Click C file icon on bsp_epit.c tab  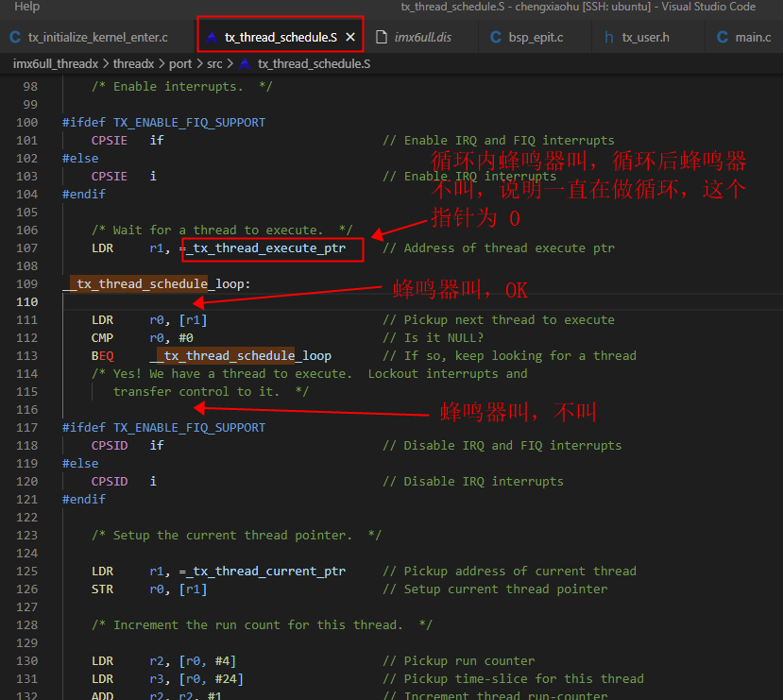tap(496, 38)
